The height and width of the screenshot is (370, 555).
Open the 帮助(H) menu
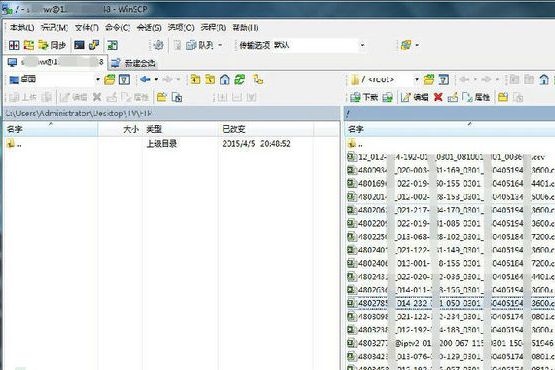tap(245, 28)
